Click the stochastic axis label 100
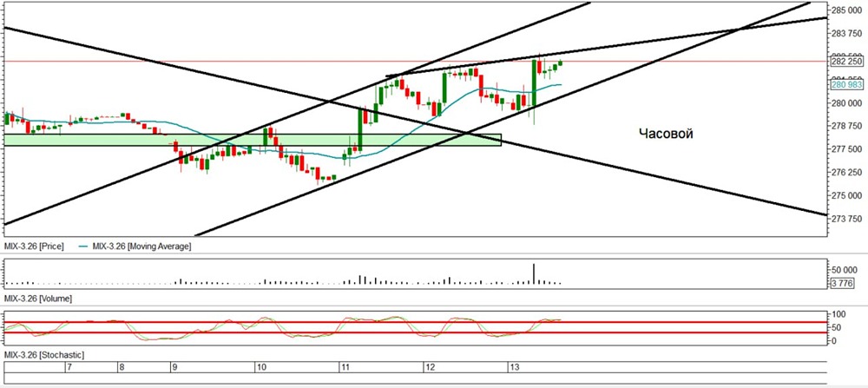This screenshot has width=868, height=388. (838, 314)
